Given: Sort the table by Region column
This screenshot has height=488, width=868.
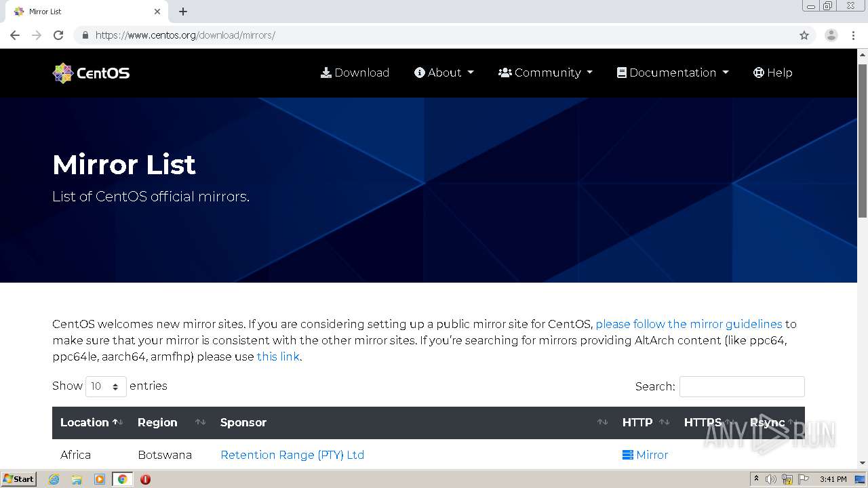Looking at the screenshot, I should 171,422.
